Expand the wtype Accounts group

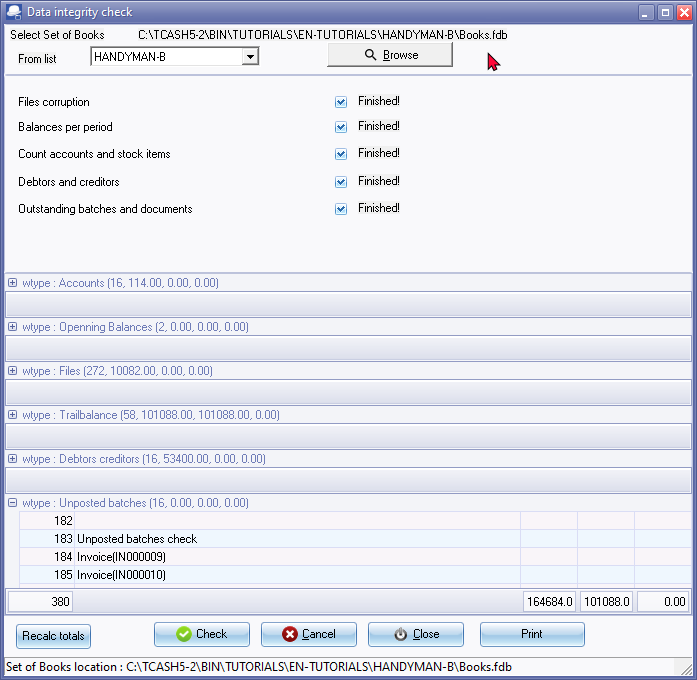(x=13, y=283)
